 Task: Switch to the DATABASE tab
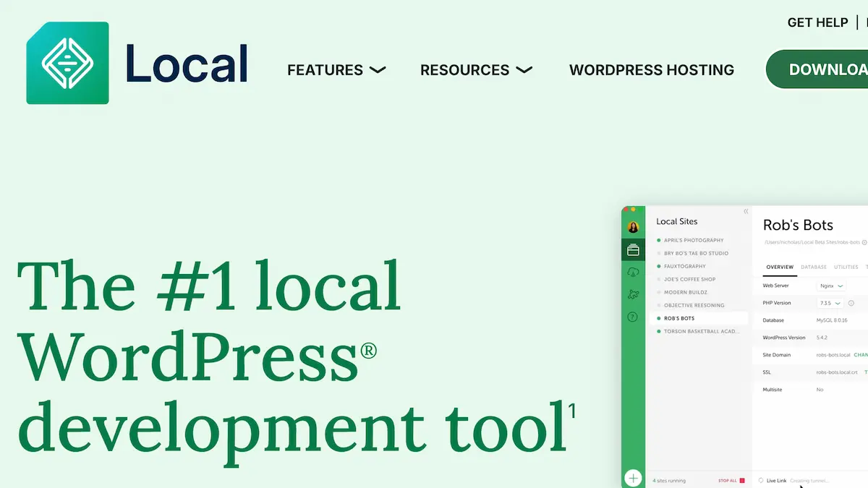pyautogui.click(x=814, y=267)
